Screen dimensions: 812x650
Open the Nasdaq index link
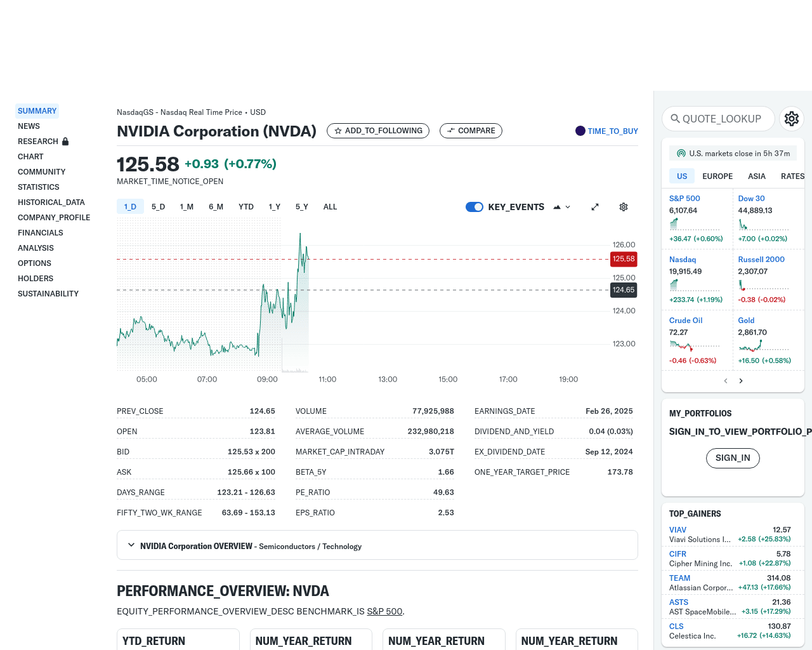(683, 260)
